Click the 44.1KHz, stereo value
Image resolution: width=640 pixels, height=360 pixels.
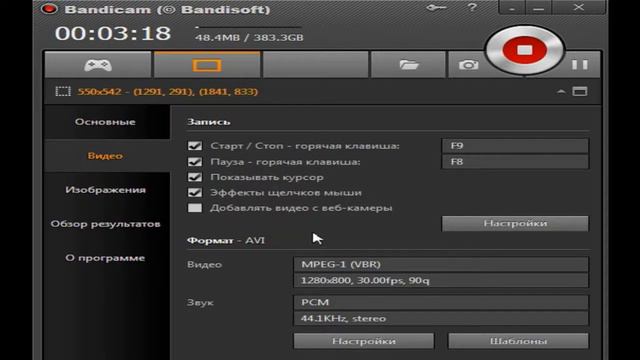pyautogui.click(x=441, y=318)
